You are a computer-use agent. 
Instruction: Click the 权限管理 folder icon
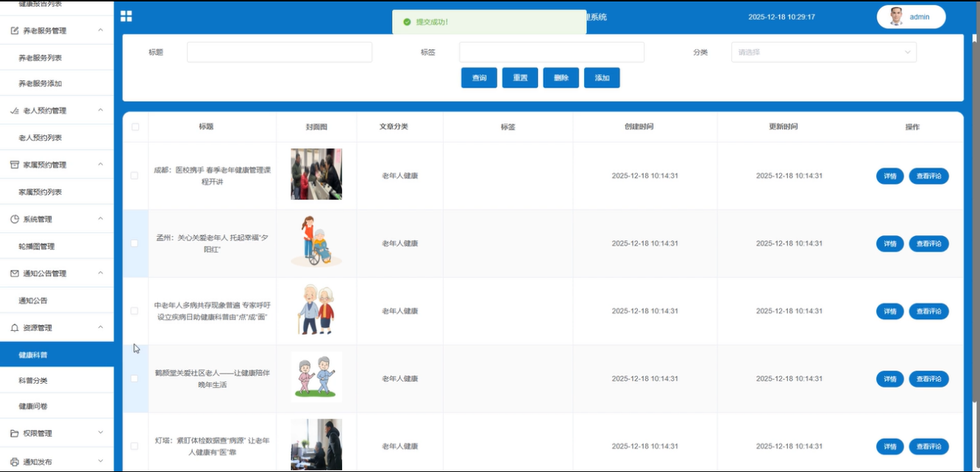click(15, 433)
